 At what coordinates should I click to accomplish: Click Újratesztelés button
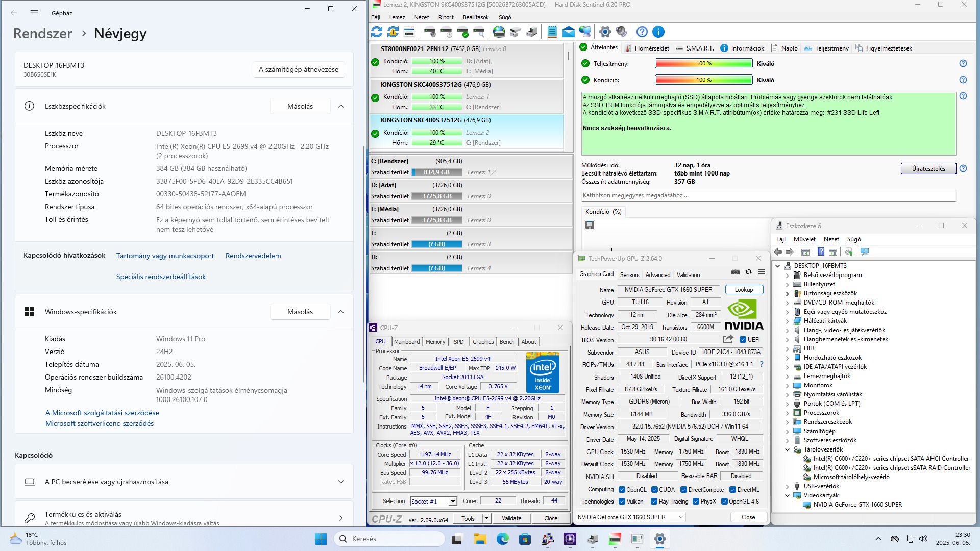(928, 169)
